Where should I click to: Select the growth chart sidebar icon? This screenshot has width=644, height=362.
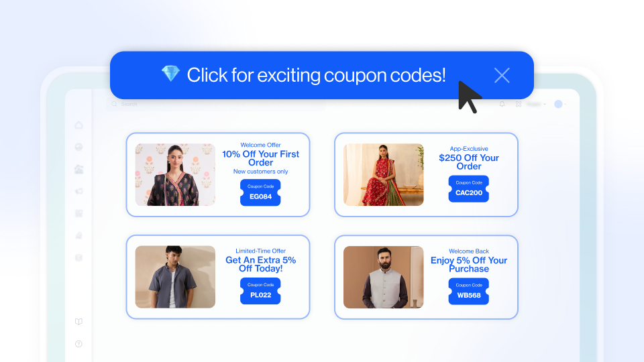[79, 169]
